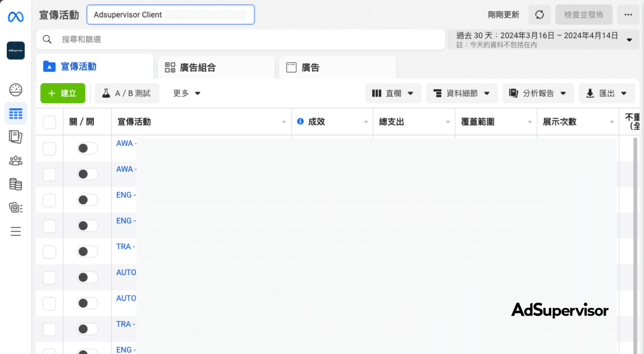This screenshot has width=644, height=354.
Task: Open the ad library stacked icon
Action: pos(16,207)
